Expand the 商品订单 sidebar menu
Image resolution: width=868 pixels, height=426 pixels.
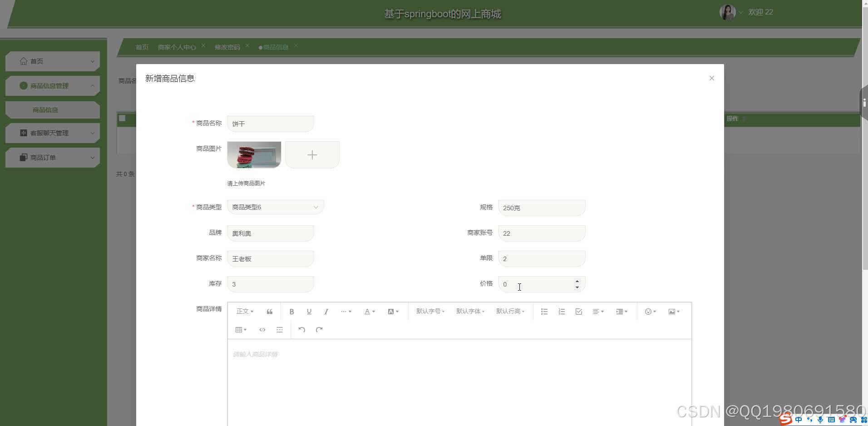[52, 157]
